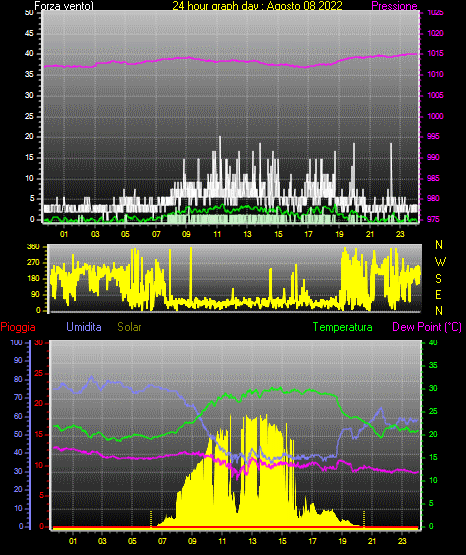Click the 24 hour graph day title
466x555 pixels.
pyautogui.click(x=257, y=6)
